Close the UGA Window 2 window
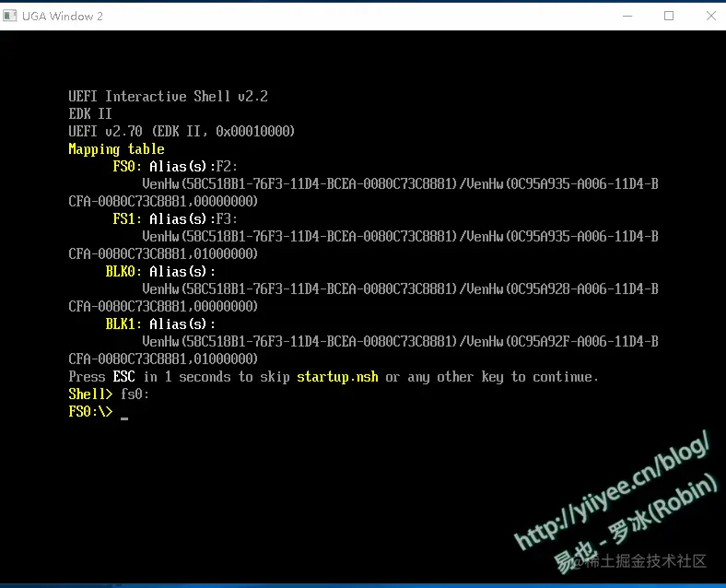This screenshot has width=726, height=588. coord(711,16)
